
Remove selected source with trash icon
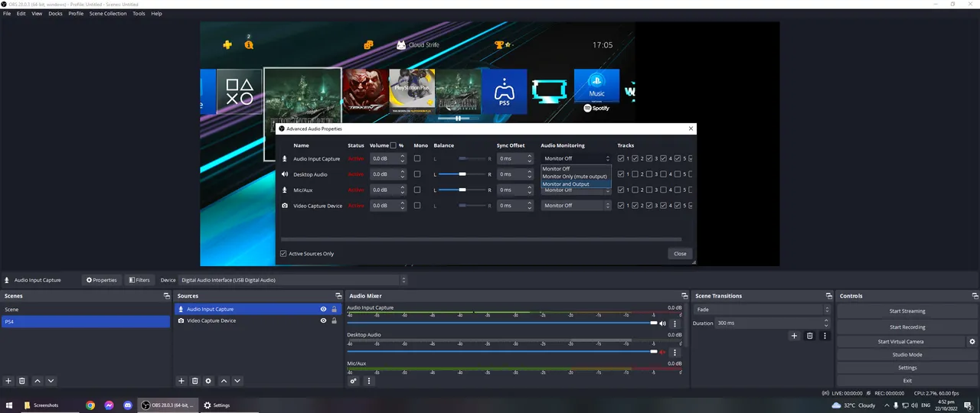pos(195,381)
